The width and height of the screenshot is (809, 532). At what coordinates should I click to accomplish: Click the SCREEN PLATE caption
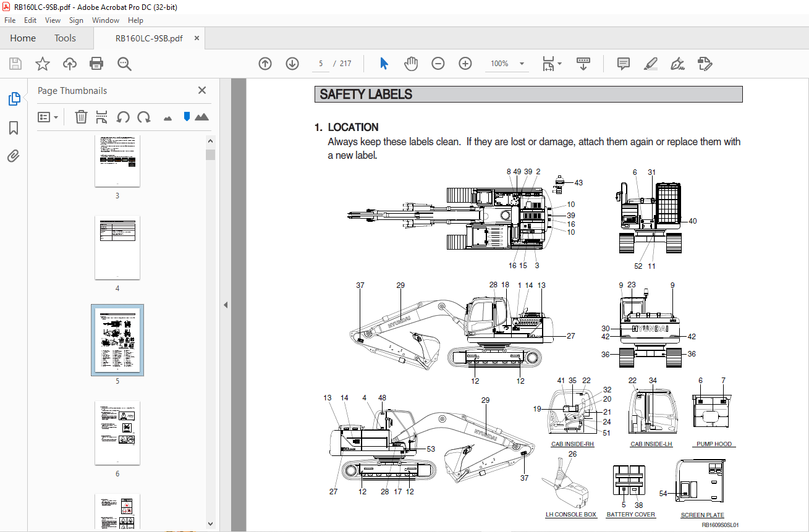(703, 515)
